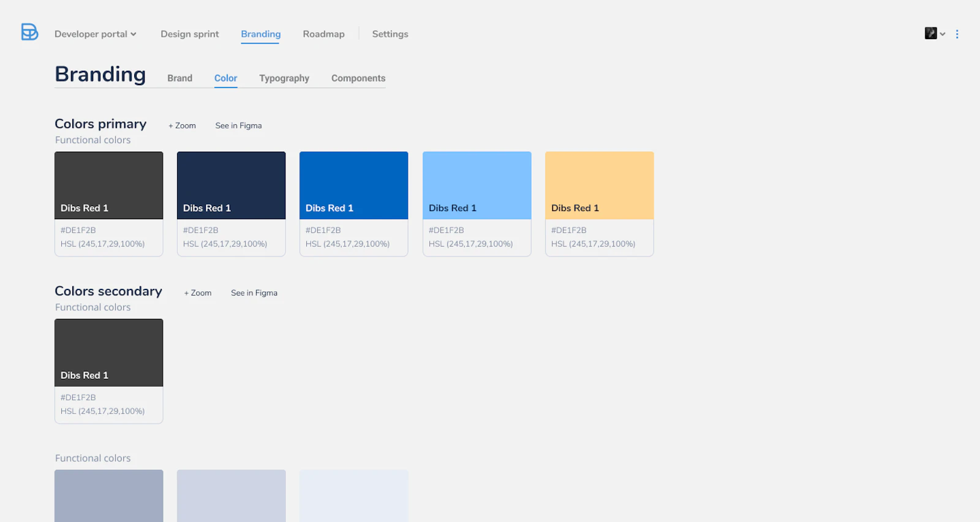
Task: Click the Branding page heading
Action: tap(100, 74)
